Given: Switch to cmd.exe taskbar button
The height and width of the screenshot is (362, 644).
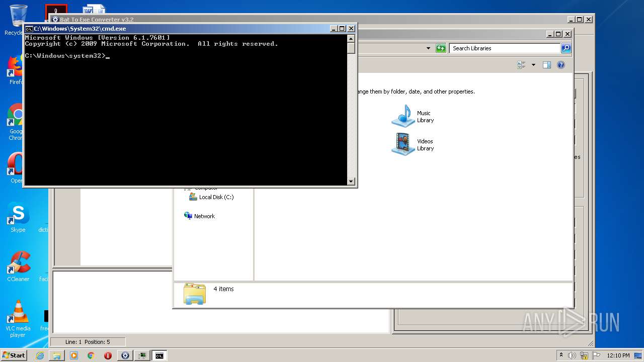Looking at the screenshot, I should coord(159,355).
